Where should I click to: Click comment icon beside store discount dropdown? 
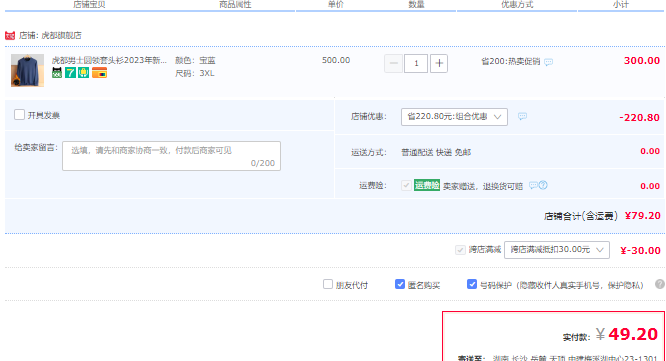pyautogui.click(x=522, y=116)
